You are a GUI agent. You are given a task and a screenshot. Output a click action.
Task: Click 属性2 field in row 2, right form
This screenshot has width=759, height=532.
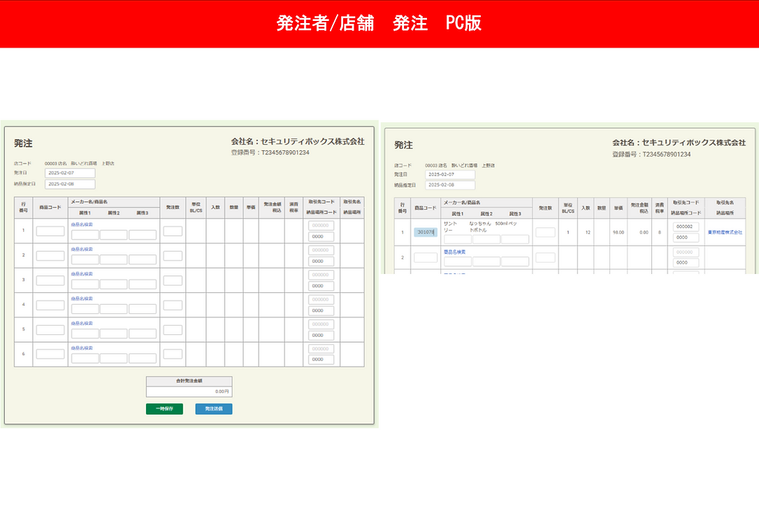pos(486,262)
